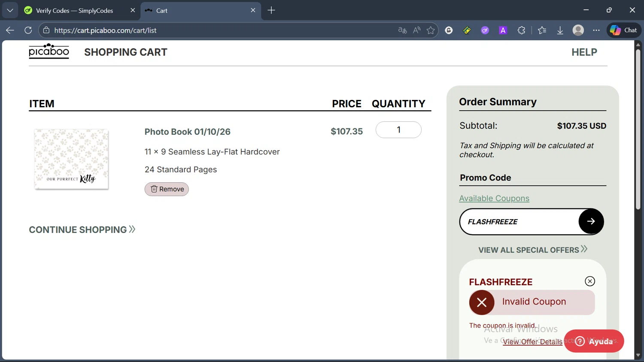644x362 pixels.
Task: Open the translate page icon
Action: 402,30
